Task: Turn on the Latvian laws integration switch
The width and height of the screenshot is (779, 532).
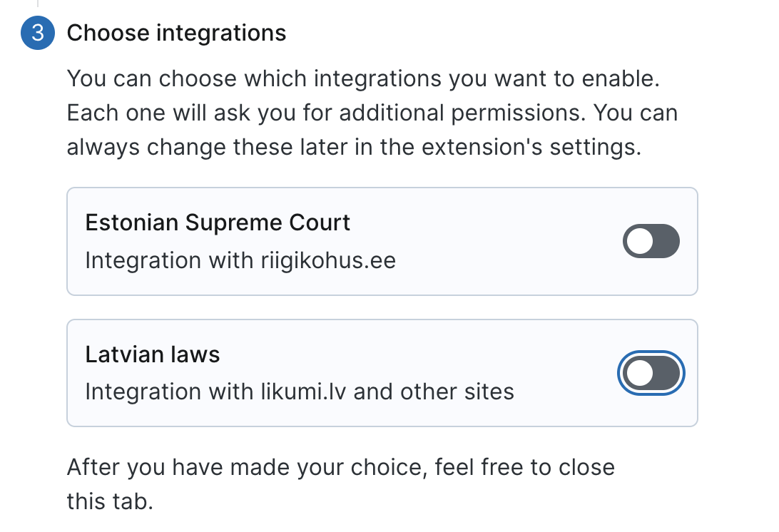Action: [x=651, y=373]
